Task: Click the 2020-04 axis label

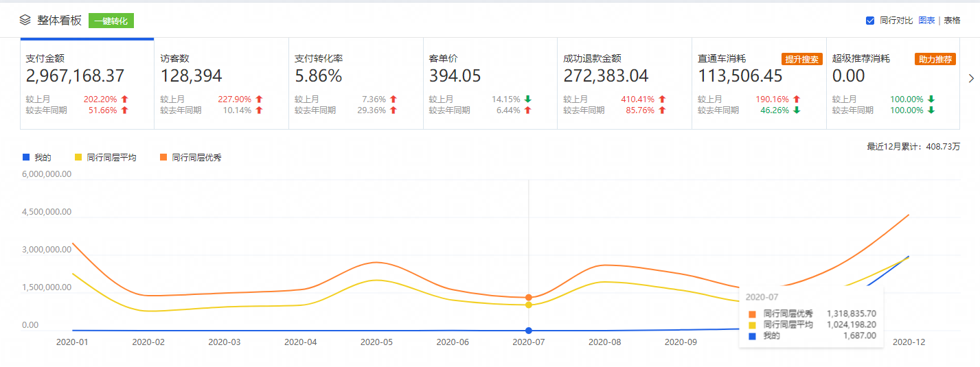Action: point(301,342)
